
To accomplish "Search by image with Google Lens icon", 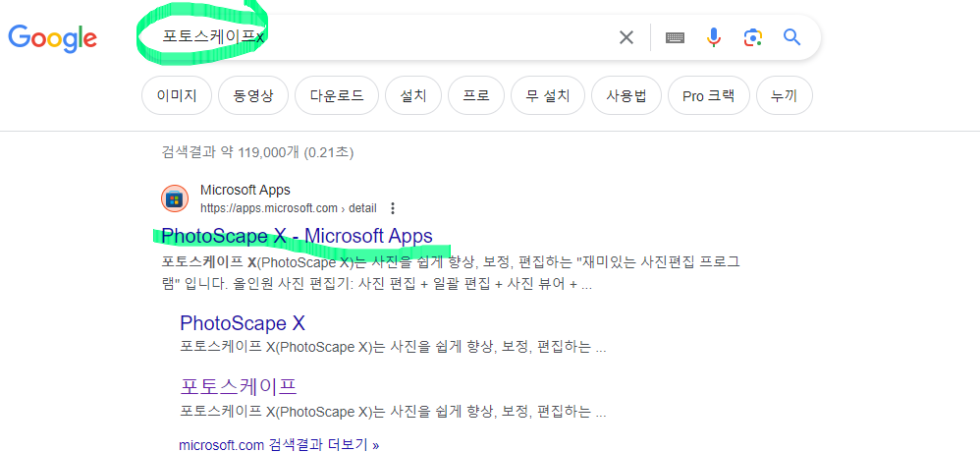I will (753, 37).
